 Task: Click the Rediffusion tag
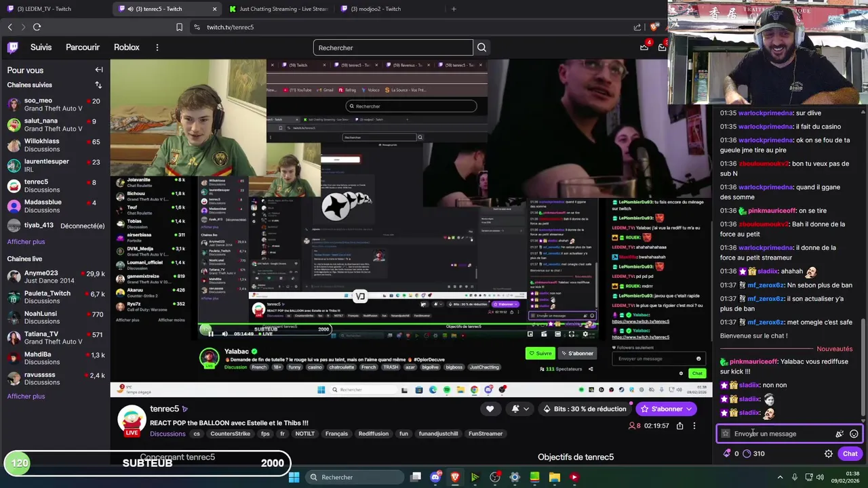[374, 434]
